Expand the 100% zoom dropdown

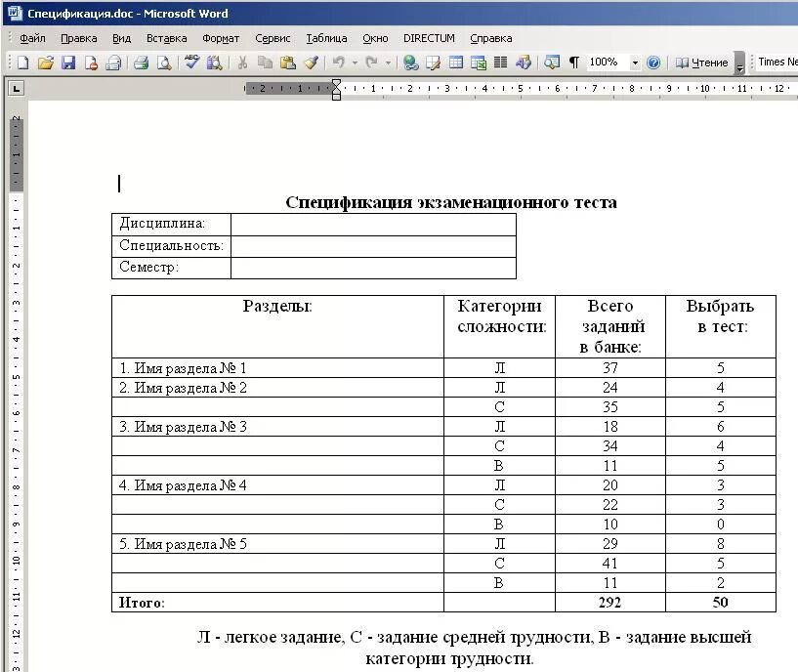click(x=635, y=63)
